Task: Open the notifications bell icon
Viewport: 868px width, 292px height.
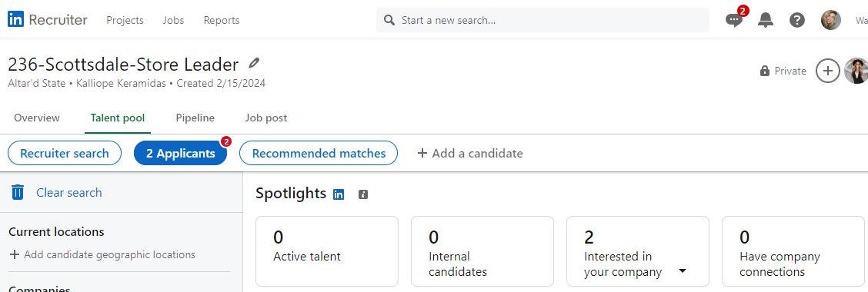Action: click(x=766, y=21)
